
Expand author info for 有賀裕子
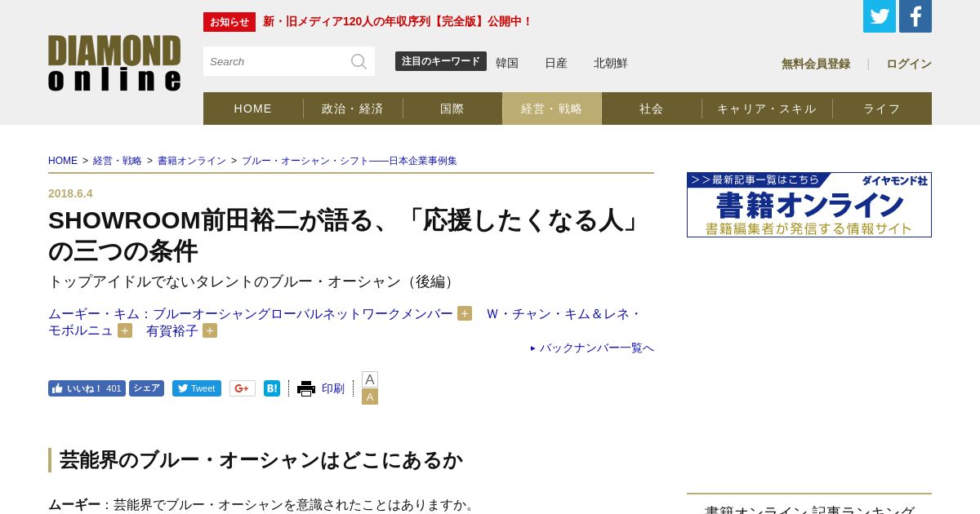210,330
